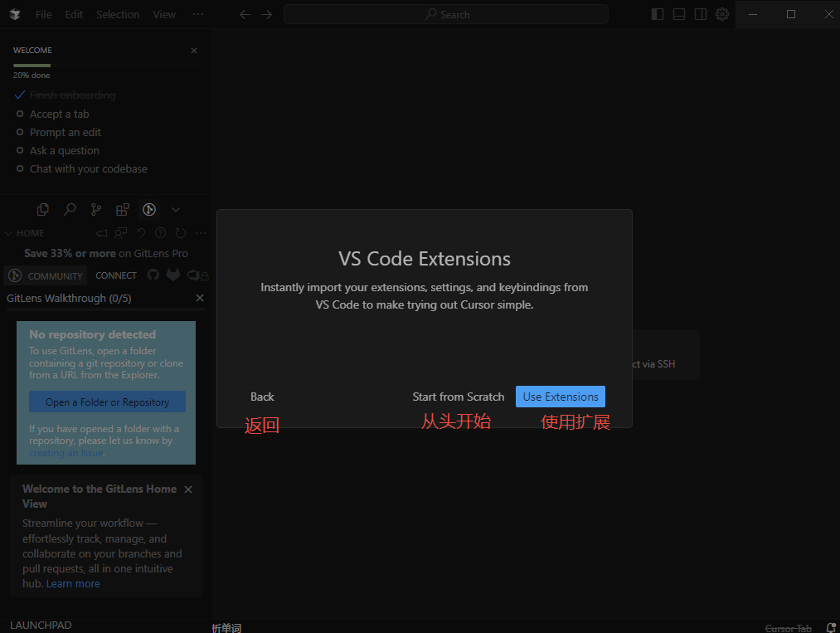Click the checked Finish onboarding item
Screen dimensions: 840x633
(x=72, y=95)
